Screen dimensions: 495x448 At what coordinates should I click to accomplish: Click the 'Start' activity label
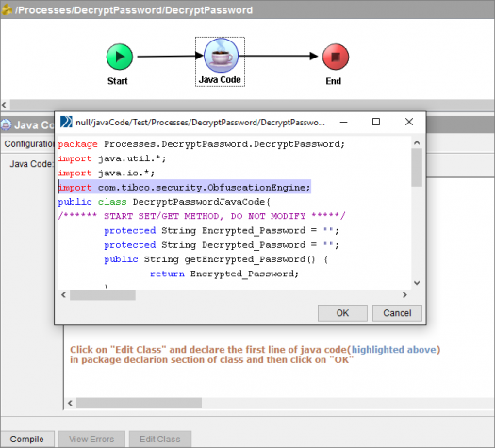click(x=118, y=81)
